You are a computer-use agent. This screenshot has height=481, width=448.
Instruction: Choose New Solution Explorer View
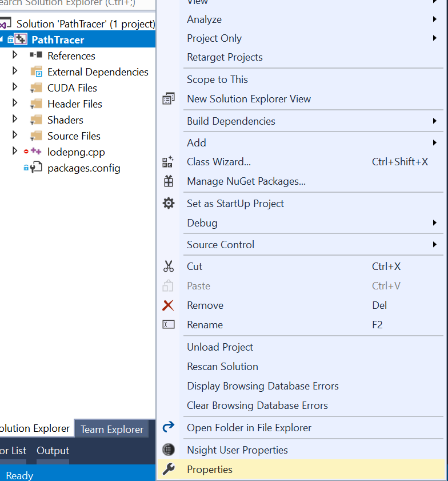(x=301, y=99)
